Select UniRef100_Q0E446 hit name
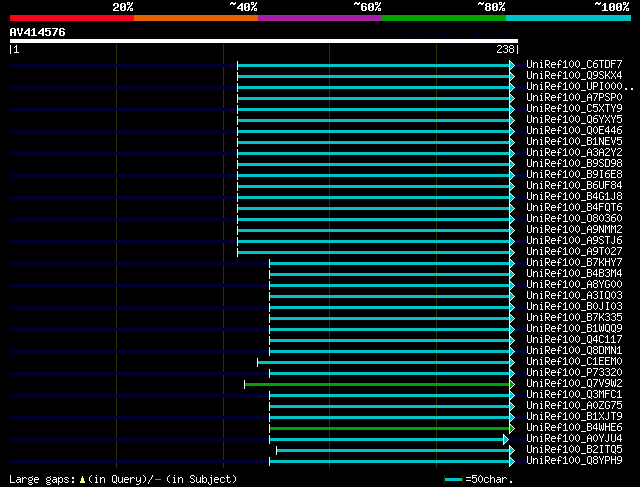 pos(574,131)
